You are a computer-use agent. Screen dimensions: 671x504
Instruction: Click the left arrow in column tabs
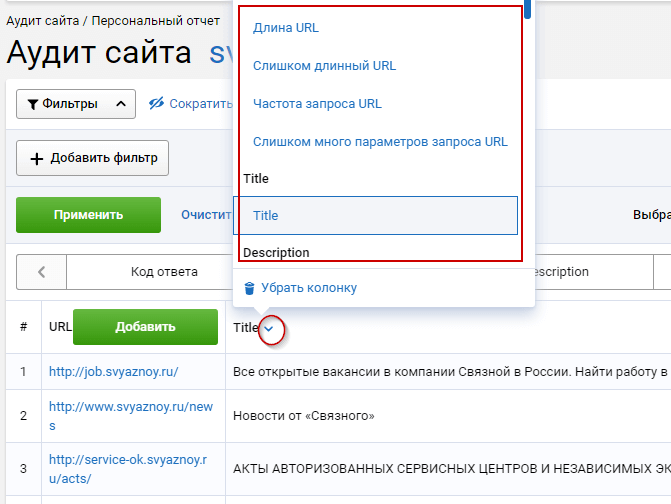(42, 272)
